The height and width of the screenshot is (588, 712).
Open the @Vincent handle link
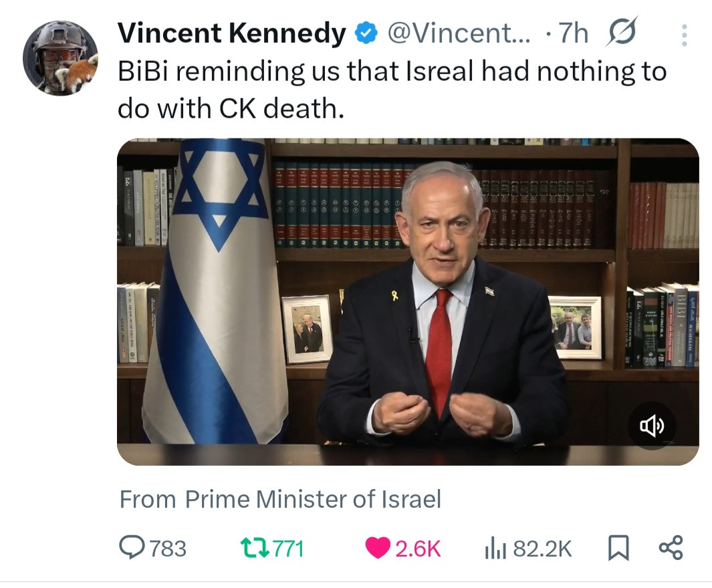459,33
